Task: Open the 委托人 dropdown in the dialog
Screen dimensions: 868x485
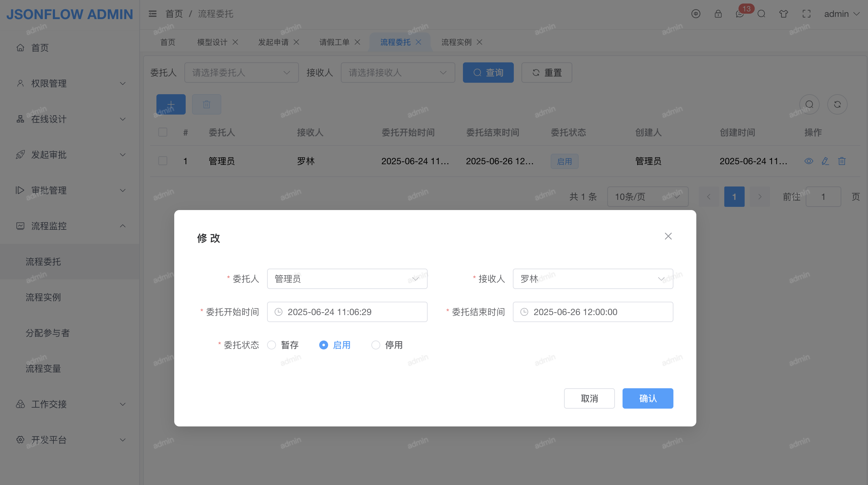Action: [347, 278]
